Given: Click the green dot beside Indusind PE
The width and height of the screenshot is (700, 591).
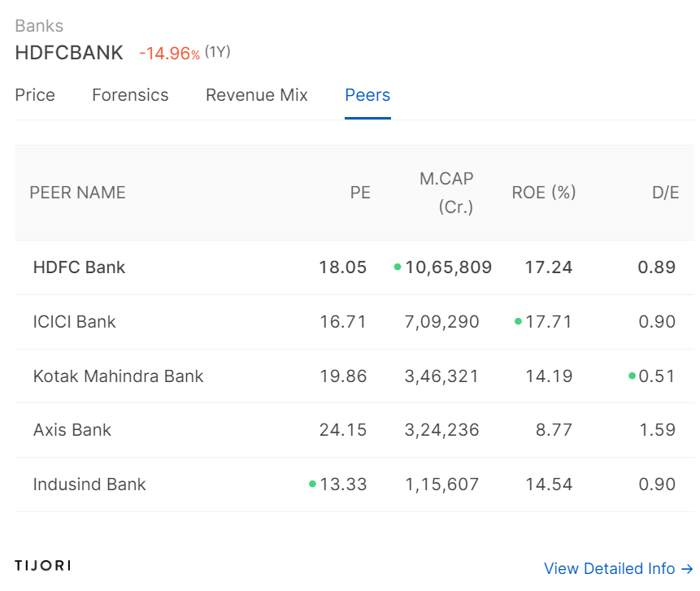Looking at the screenshot, I should 312,484.
